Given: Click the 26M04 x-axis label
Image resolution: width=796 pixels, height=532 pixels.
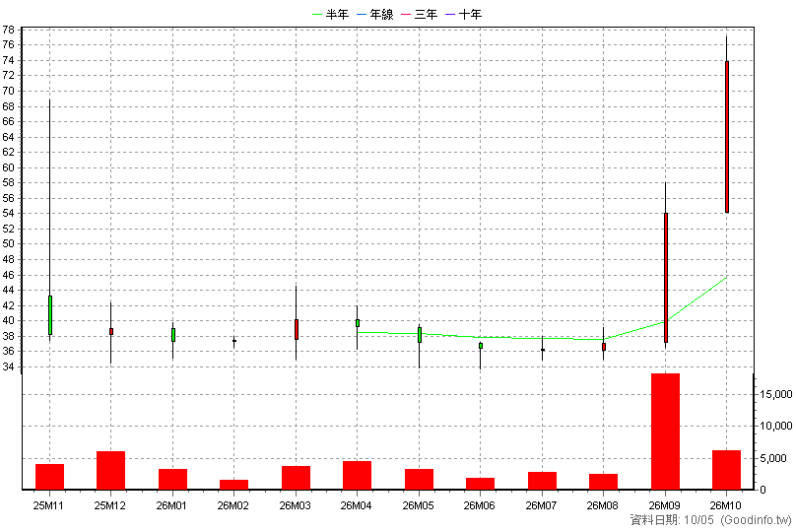Looking at the screenshot, I should pyautogui.click(x=356, y=505).
